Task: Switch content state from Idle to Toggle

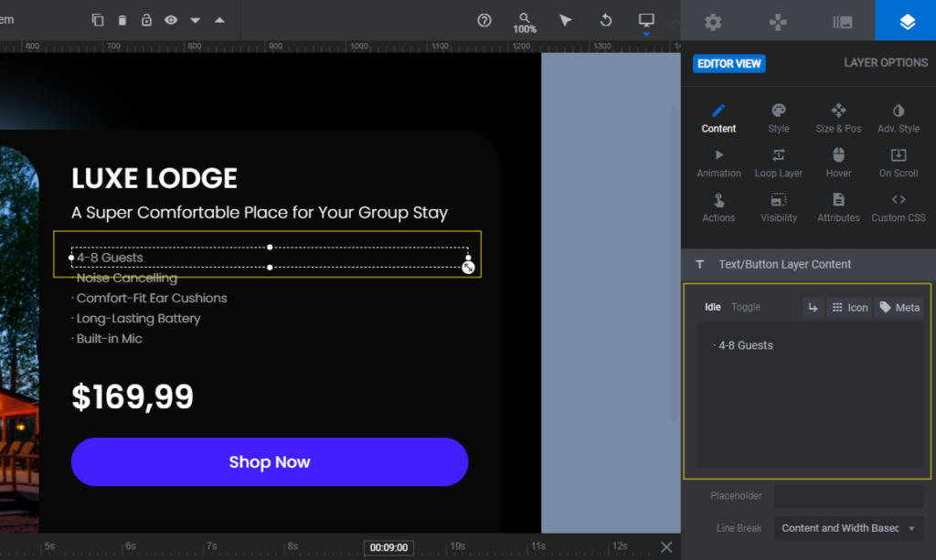Action: click(x=745, y=307)
